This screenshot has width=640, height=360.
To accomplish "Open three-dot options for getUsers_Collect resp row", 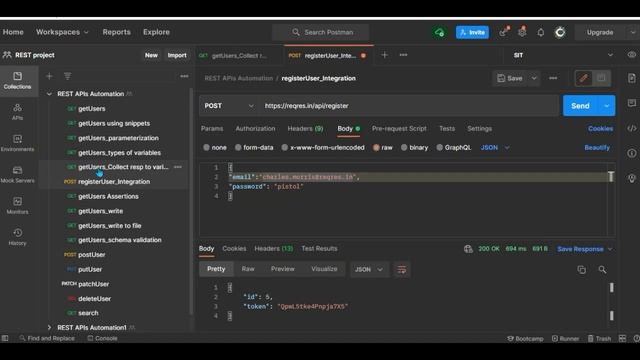I will pyautogui.click(x=178, y=167).
